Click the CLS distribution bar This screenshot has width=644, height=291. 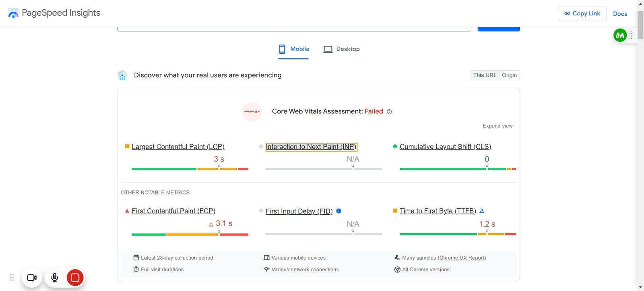(x=458, y=169)
